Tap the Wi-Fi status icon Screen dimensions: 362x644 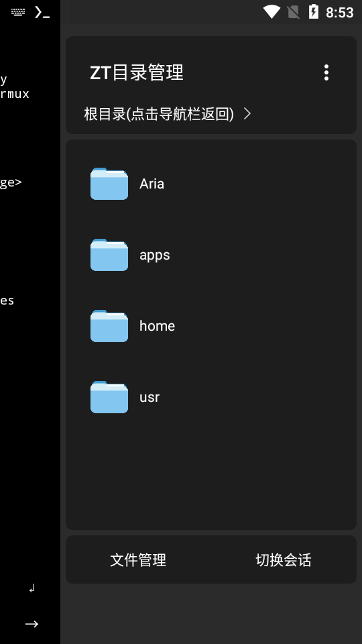coord(271,12)
